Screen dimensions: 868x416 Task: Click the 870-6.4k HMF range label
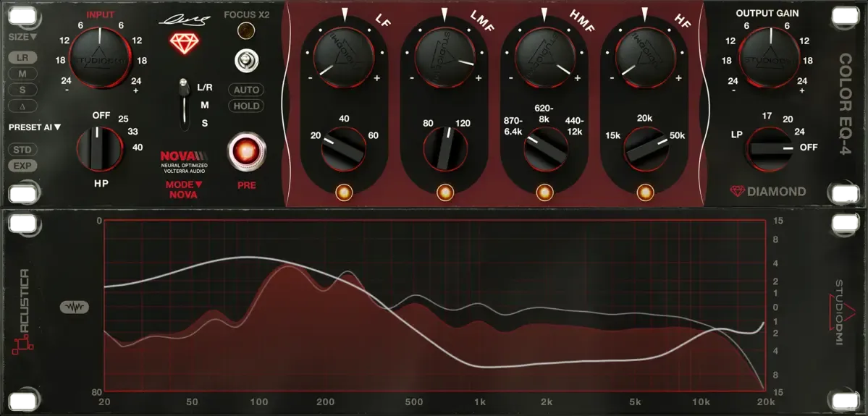point(514,124)
